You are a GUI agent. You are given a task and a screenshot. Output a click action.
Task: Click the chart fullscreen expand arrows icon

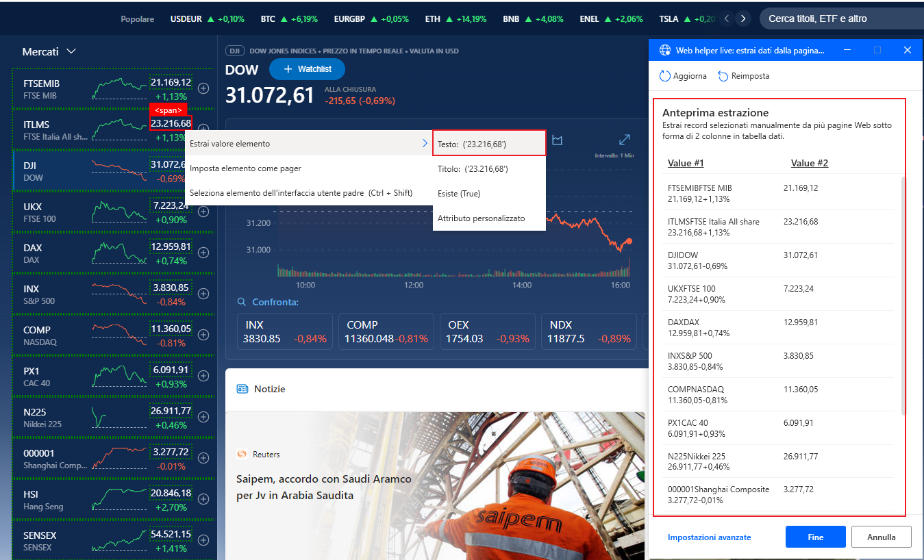pyautogui.click(x=625, y=140)
